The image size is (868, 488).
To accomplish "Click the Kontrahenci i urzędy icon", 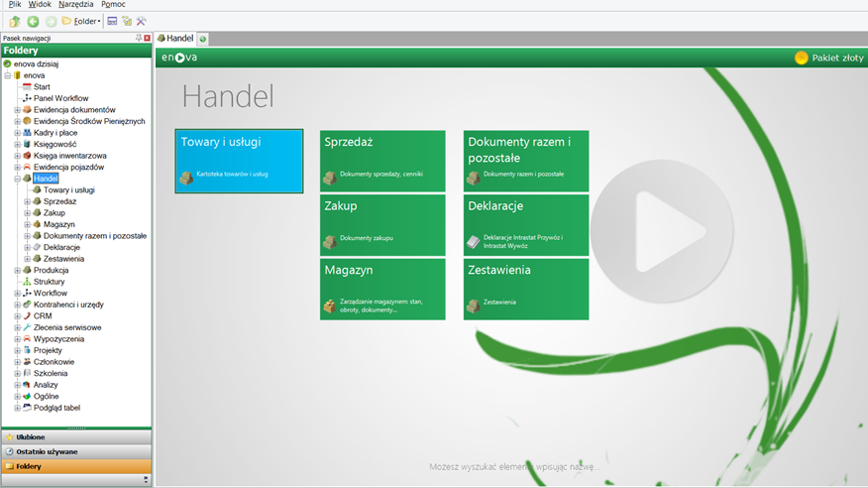I will point(27,305).
